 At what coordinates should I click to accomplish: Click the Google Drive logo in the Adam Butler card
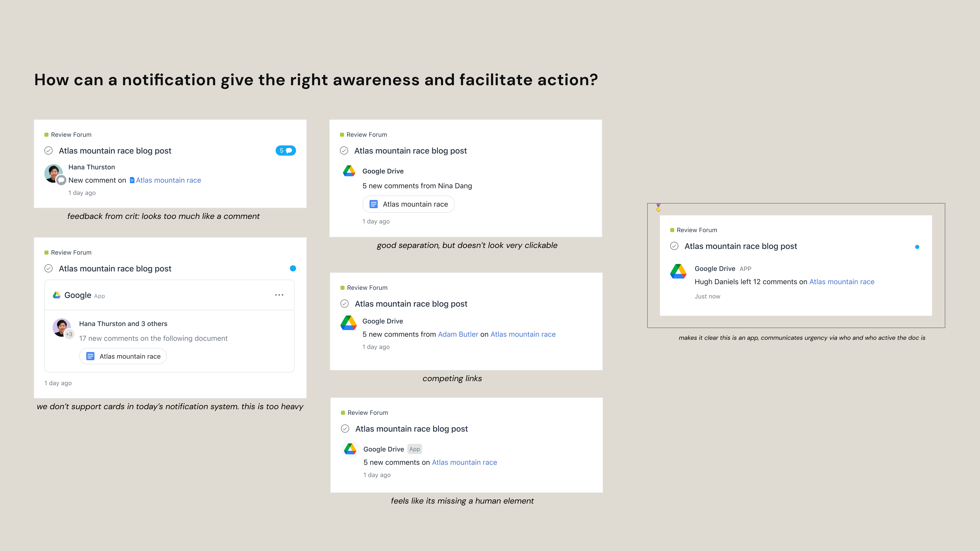pos(348,323)
